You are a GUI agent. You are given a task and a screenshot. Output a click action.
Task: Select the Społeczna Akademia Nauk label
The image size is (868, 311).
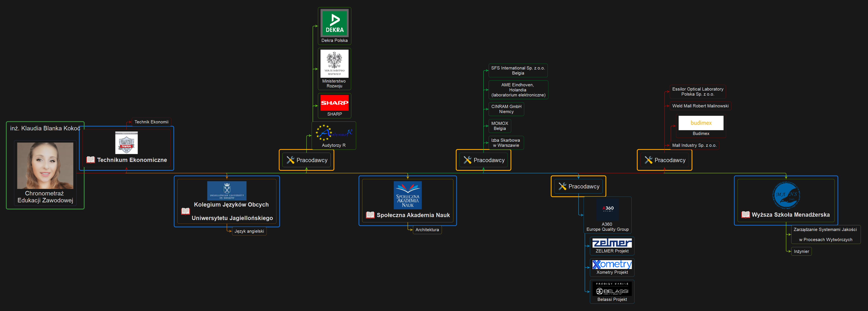coord(413,215)
